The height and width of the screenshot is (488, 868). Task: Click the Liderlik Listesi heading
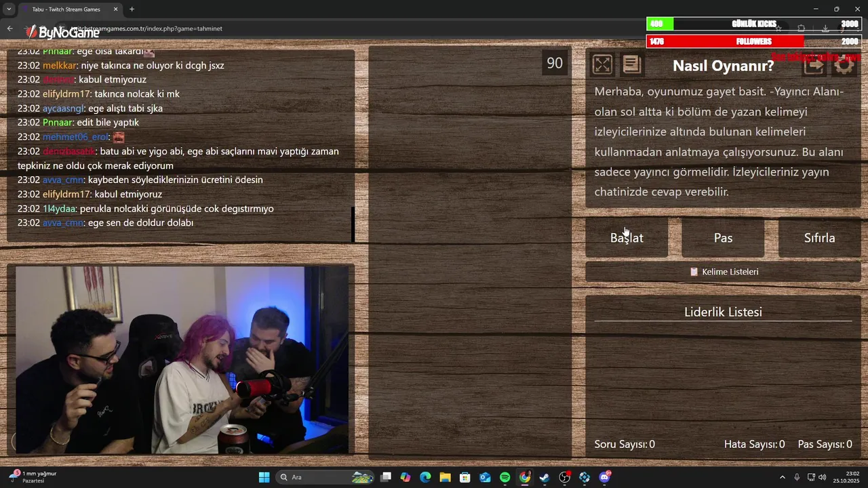[x=723, y=312]
